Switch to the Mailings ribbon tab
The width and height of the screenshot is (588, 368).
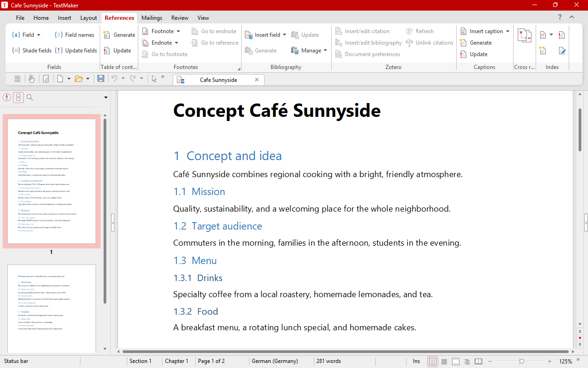(152, 18)
